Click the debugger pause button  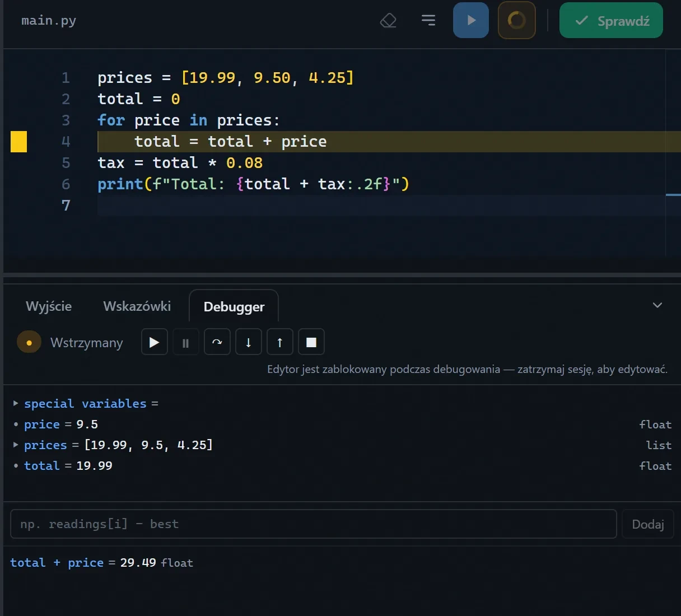pos(186,342)
